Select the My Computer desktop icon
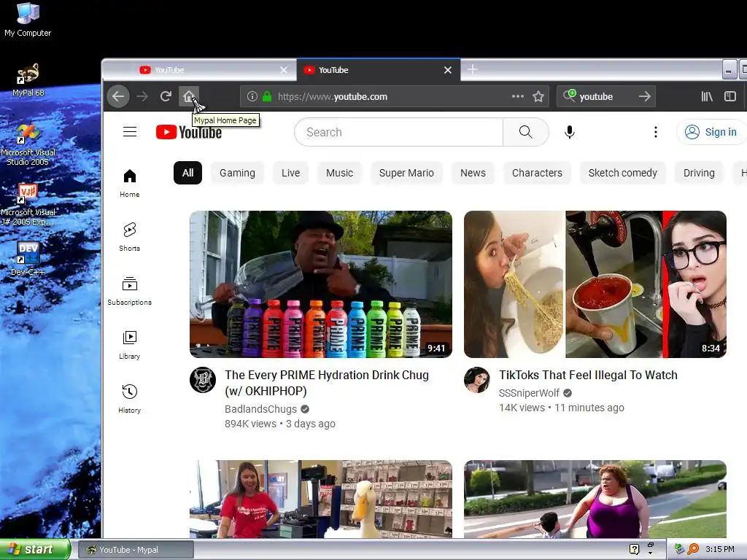Image resolution: width=747 pixels, height=560 pixels. [x=28, y=20]
